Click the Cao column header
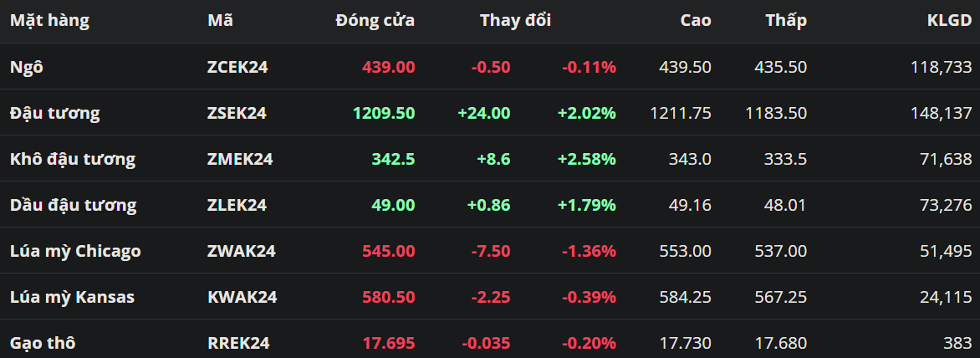This screenshot has height=358, width=980. (696, 21)
